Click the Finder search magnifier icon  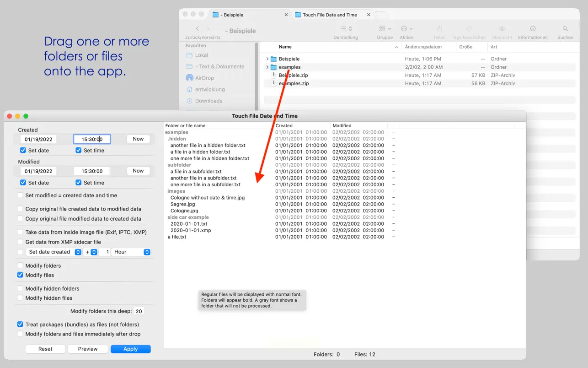[x=565, y=29]
